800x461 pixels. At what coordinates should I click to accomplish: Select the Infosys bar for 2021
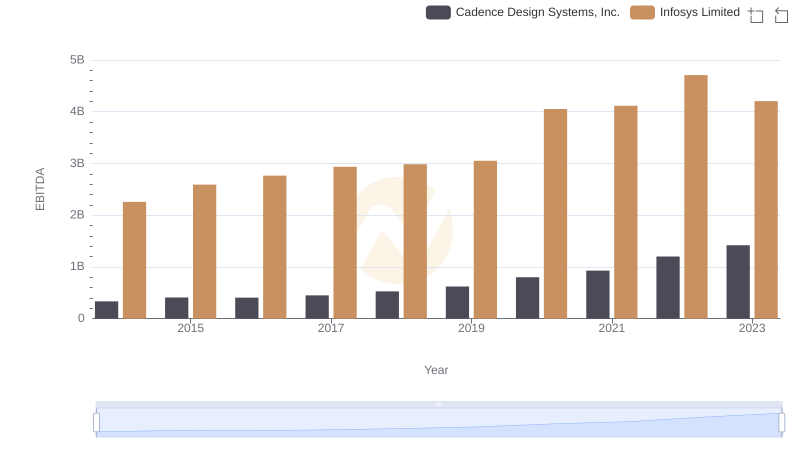pos(626,212)
